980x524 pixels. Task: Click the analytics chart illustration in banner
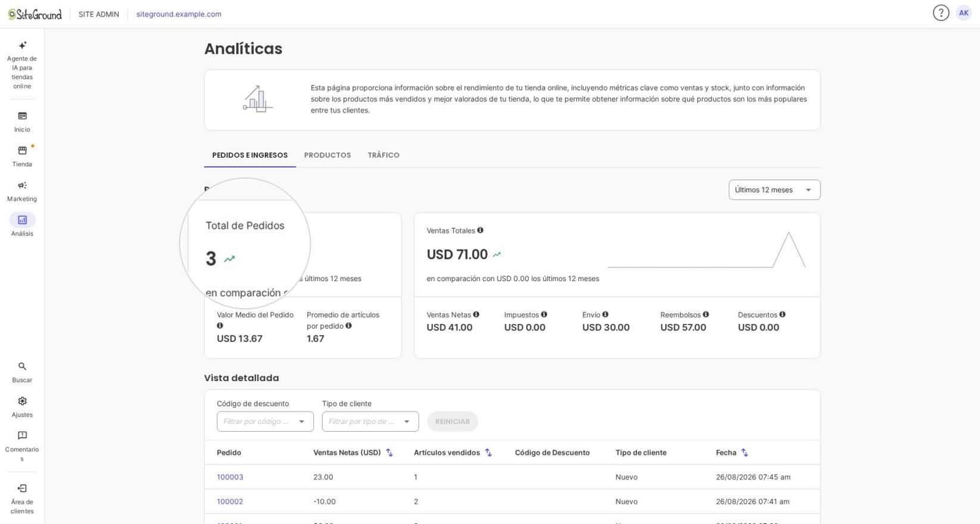[257, 99]
